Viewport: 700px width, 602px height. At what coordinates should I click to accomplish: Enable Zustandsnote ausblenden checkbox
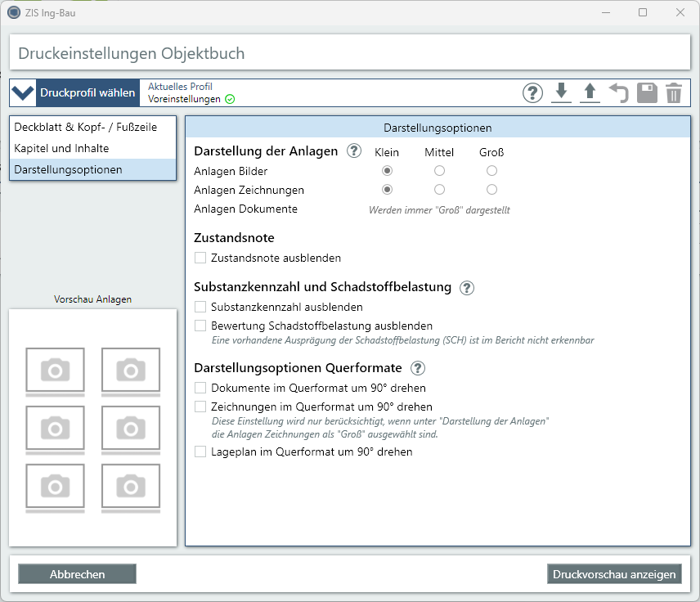coord(200,258)
